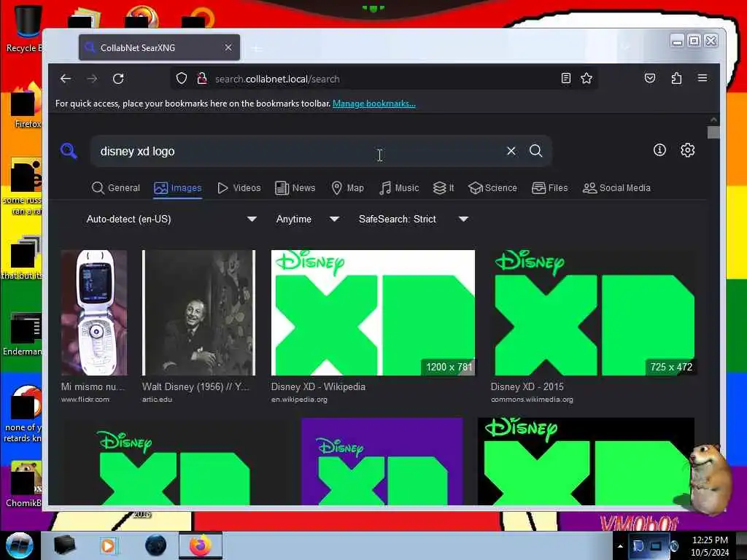Click the en.wikipedia.org source text

coord(299,400)
